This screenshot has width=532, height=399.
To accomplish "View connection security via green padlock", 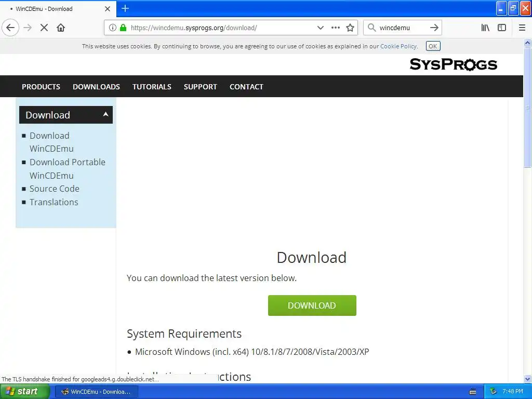I will click(x=123, y=28).
